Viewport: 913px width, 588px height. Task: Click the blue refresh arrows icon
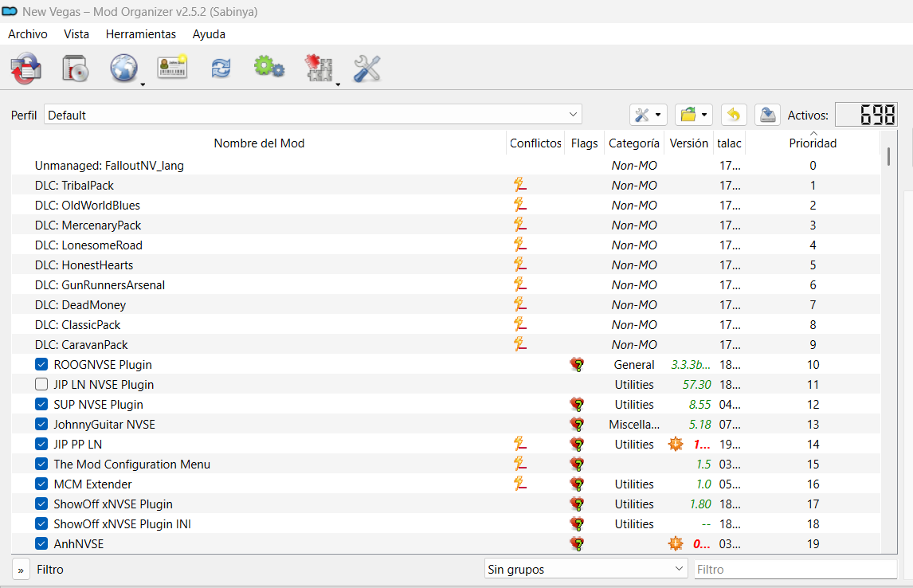coord(221,69)
